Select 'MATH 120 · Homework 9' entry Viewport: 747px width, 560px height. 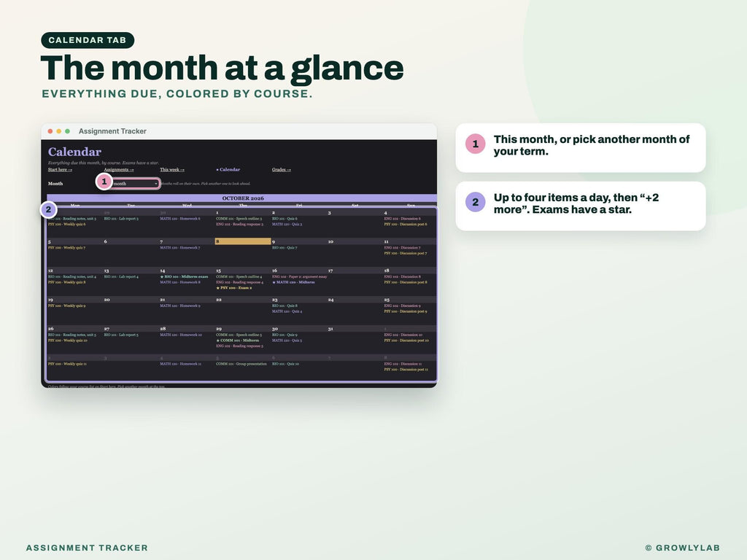(x=180, y=306)
